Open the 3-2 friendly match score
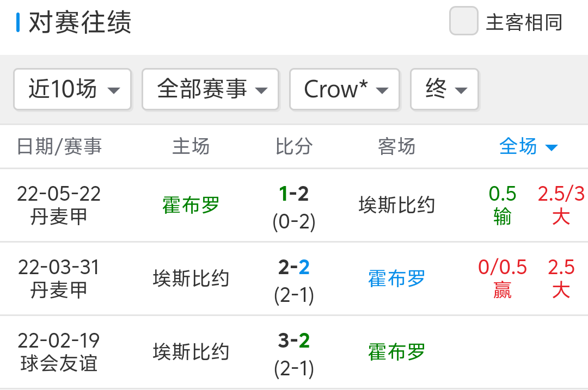 294,341
